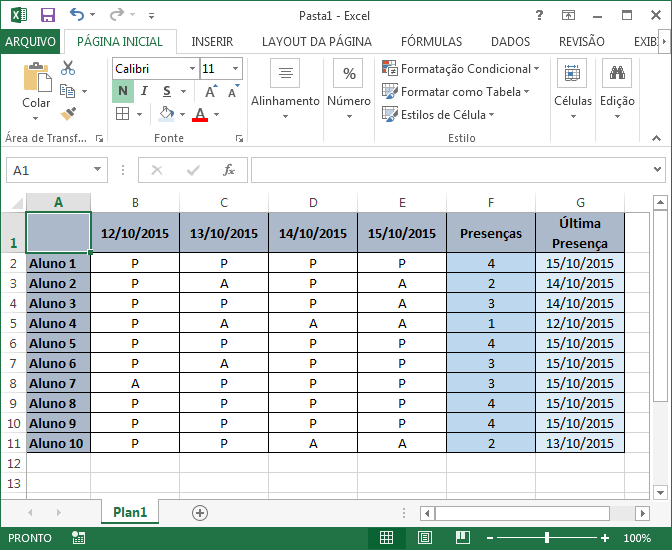The height and width of the screenshot is (550, 672).
Task: Click macro recording icon in status bar
Action: pyautogui.click(x=79, y=538)
